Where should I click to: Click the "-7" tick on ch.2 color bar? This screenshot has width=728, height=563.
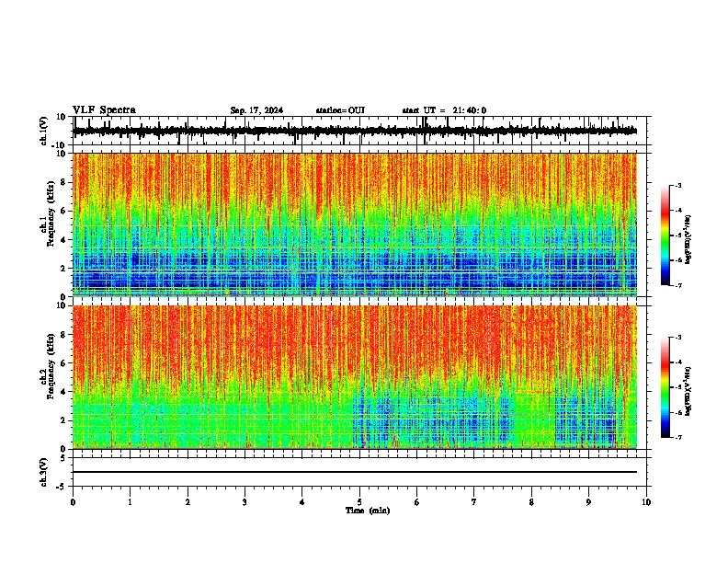coord(678,437)
